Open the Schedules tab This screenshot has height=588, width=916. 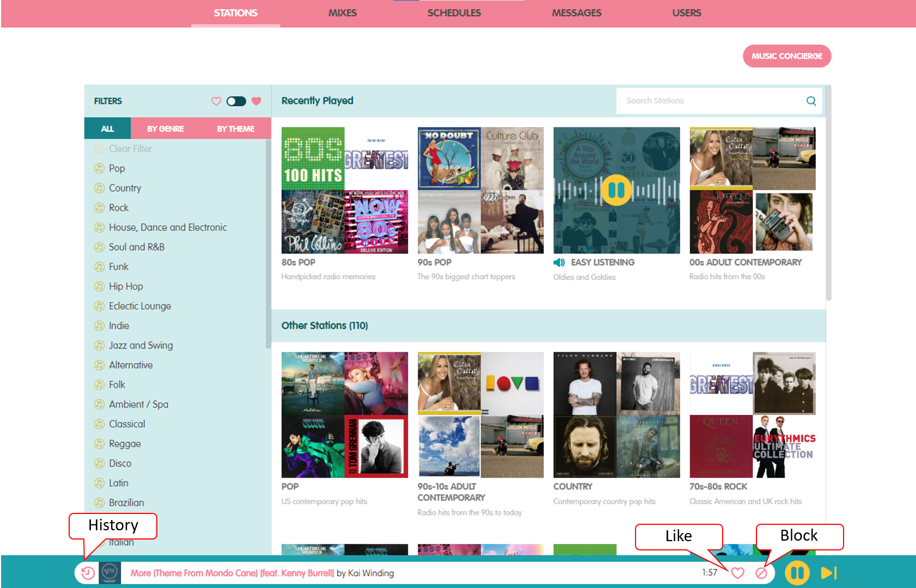pos(454,13)
